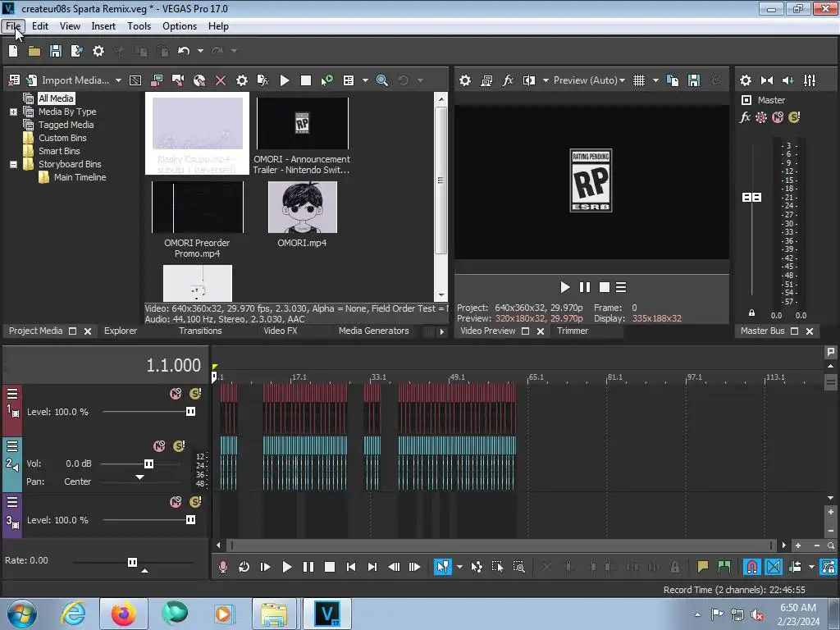Select the Smart Bins folder
Image resolution: width=840 pixels, height=630 pixels.
point(59,151)
